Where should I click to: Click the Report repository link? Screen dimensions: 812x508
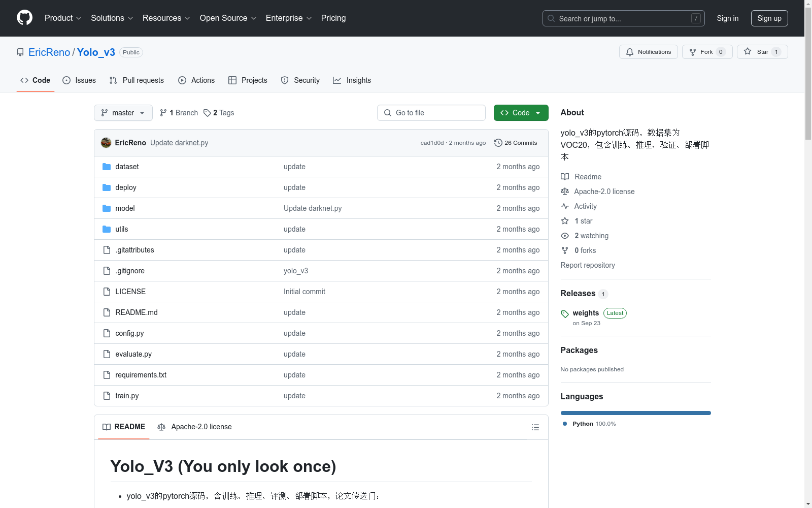[588, 265]
